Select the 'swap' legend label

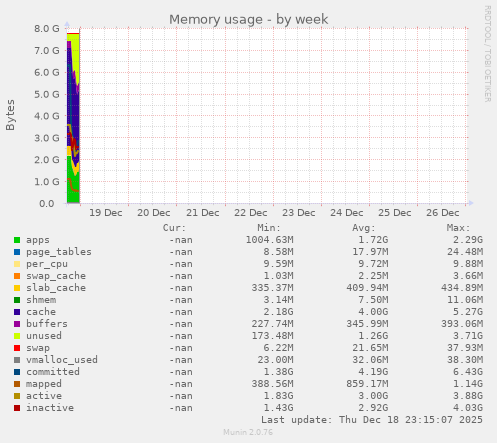(x=38, y=348)
